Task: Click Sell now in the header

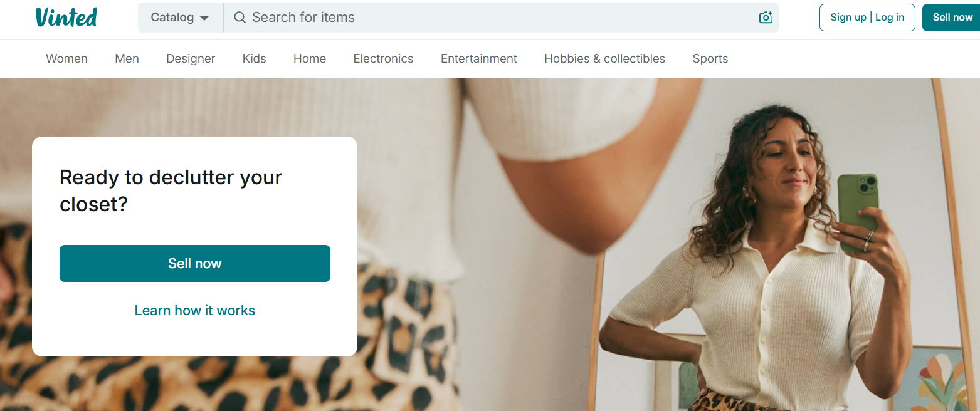Action: (952, 18)
